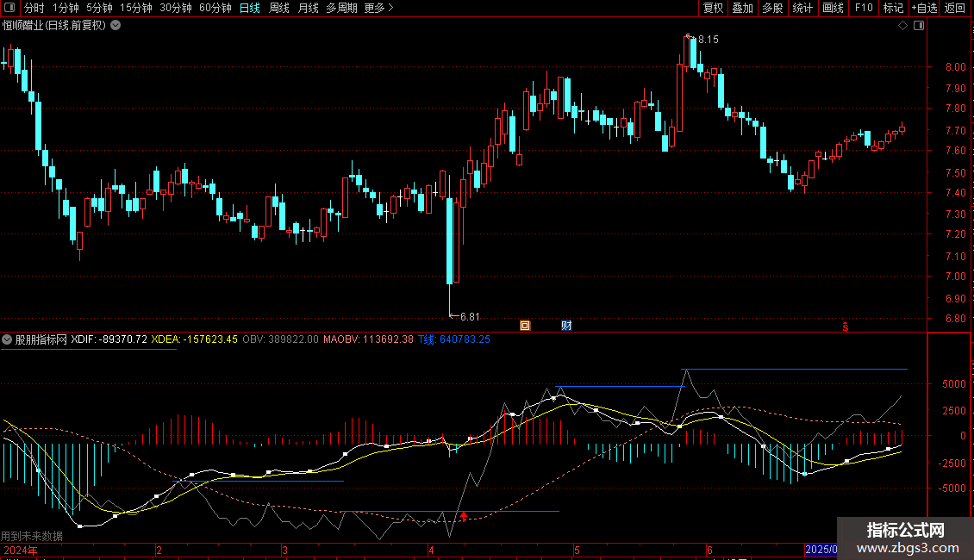Click the XDEA value readout

pos(195,339)
